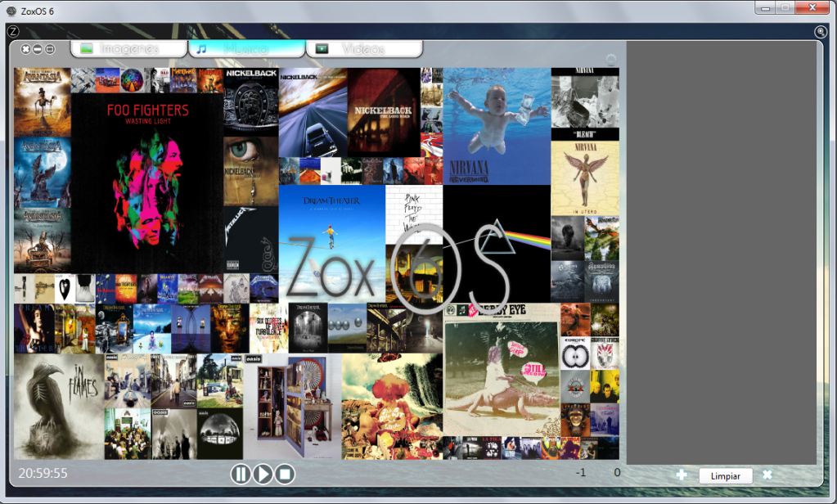Switch to the Musica tab
The height and width of the screenshot is (504, 837).
tap(246, 48)
